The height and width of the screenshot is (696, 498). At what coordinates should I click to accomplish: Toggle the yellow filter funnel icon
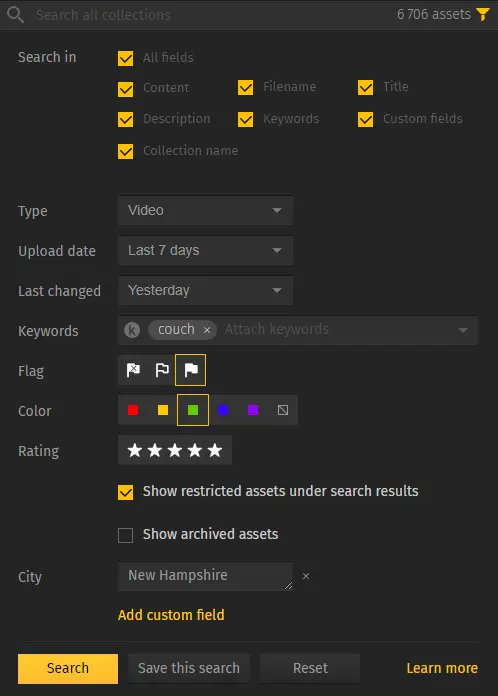coord(482,14)
